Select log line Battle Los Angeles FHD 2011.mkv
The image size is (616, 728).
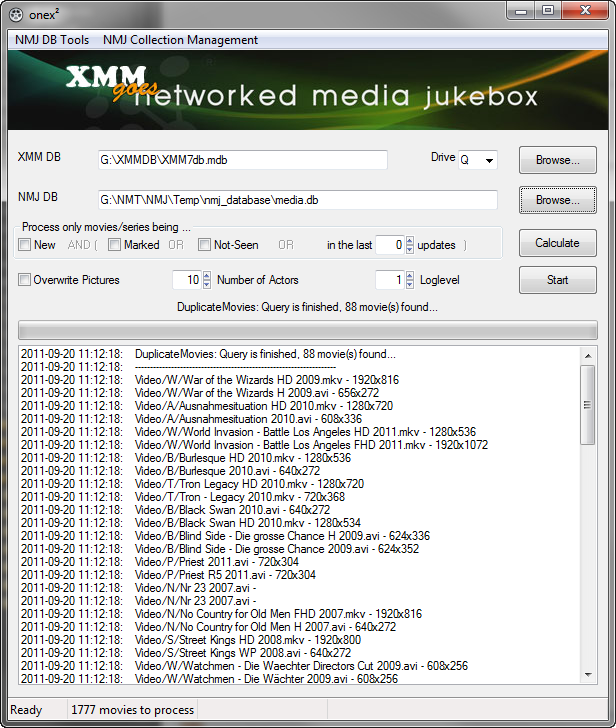point(311,445)
